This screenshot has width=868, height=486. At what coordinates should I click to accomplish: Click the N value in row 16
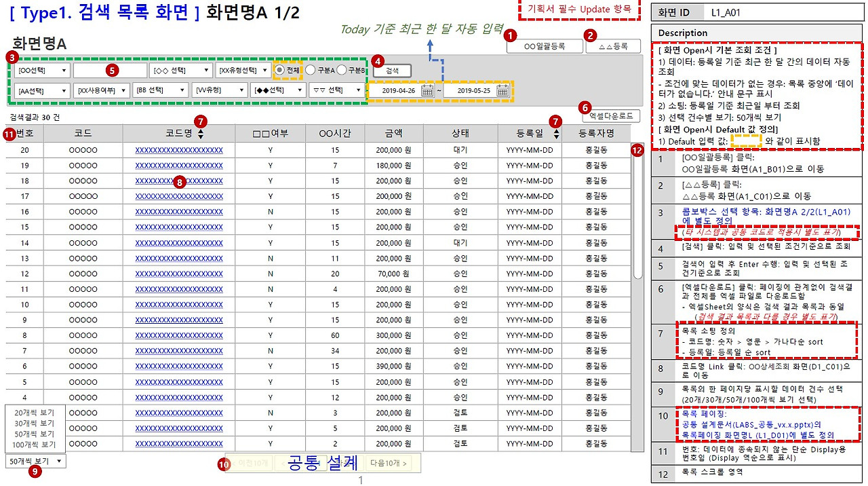pyautogui.click(x=271, y=212)
